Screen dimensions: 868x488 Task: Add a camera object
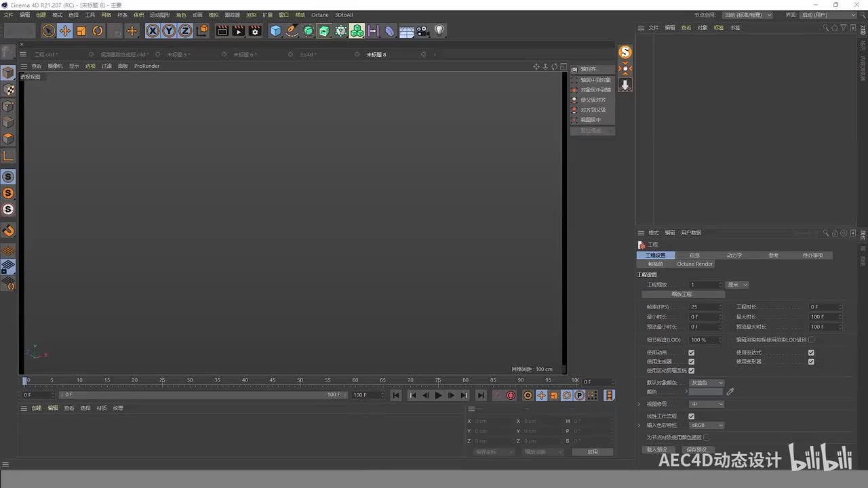click(422, 30)
